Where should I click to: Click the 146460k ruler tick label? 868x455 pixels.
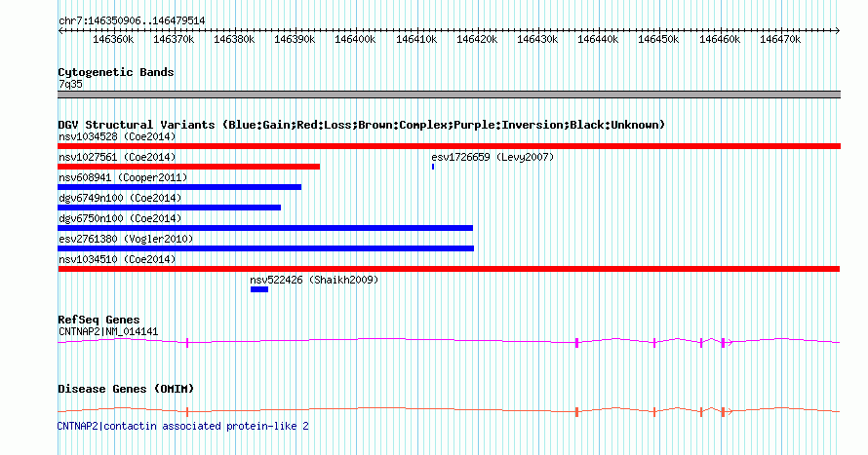720,40
